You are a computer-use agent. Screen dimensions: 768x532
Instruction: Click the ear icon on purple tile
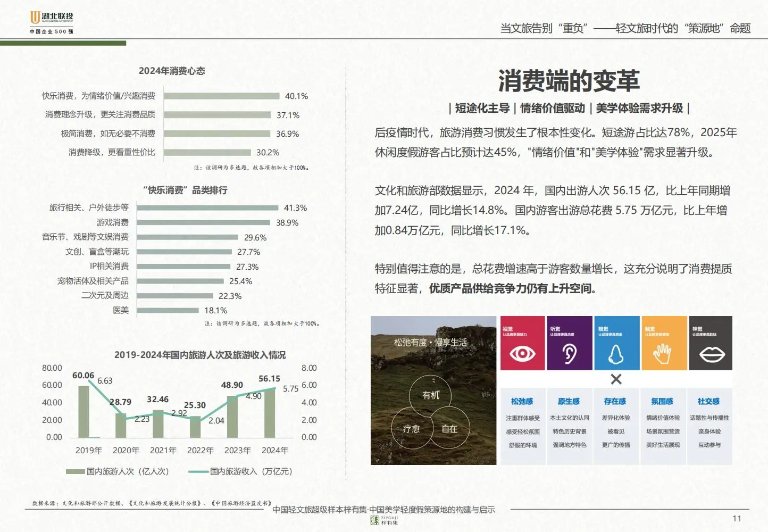pos(569,353)
